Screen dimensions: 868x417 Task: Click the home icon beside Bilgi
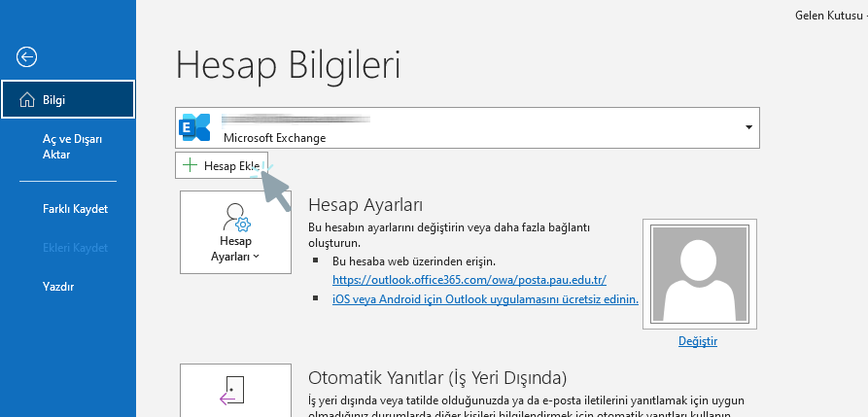click(x=27, y=100)
